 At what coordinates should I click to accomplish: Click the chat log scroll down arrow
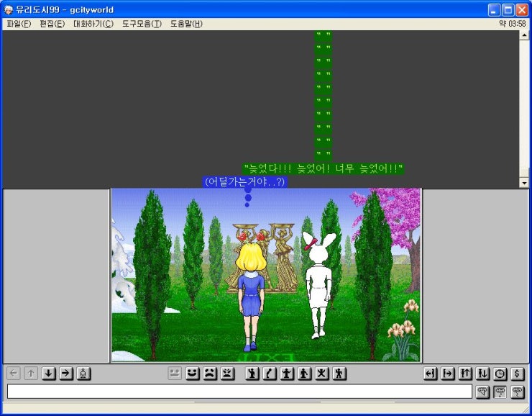coord(524,183)
